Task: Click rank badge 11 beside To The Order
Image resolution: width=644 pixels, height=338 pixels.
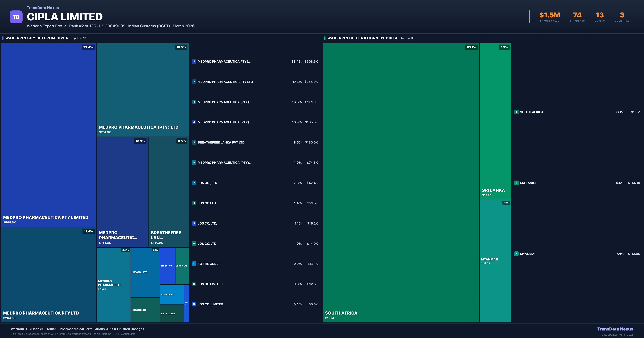Action: point(194,264)
